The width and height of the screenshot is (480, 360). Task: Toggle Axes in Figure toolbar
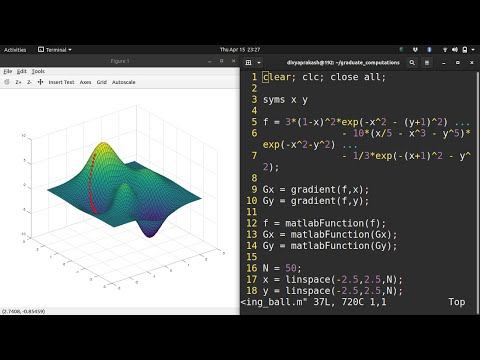[85, 82]
